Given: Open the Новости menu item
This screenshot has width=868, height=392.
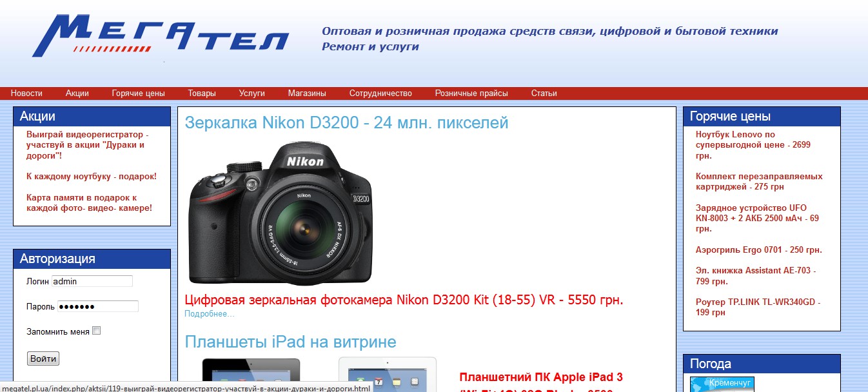Looking at the screenshot, I should 26,93.
